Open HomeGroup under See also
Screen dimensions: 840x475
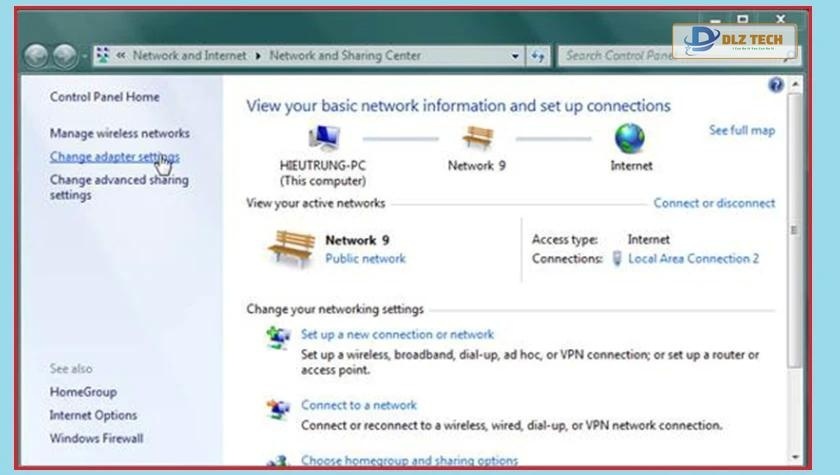coord(83,392)
